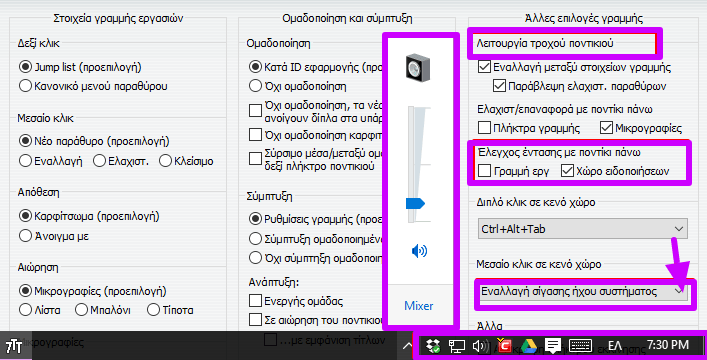Select Κανονικό μενού παραθύρου radio button
This screenshot has height=360, width=707.
25,86
